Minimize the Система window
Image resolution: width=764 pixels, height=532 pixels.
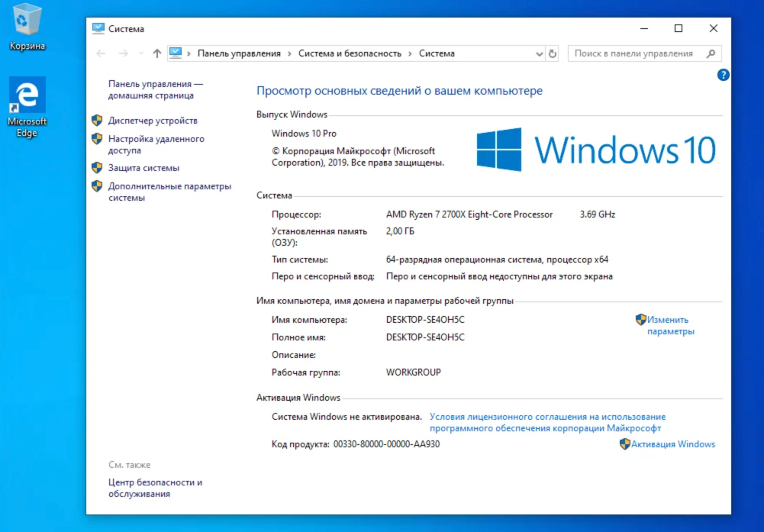(x=644, y=28)
